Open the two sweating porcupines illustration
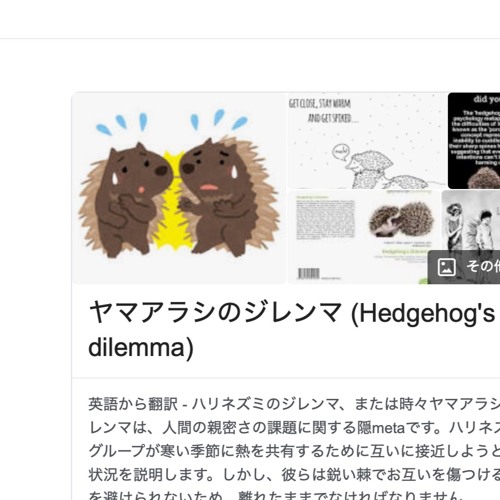This screenshot has width=500, height=500. coord(179,188)
